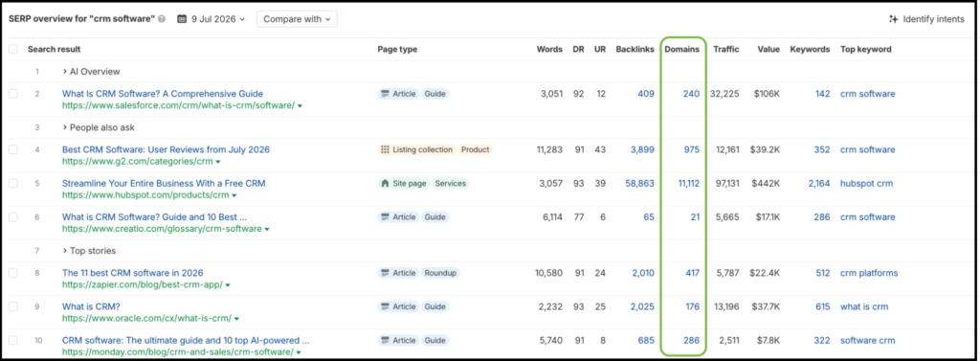
Task: Click the Article icon in the monday.com row
Action: (385, 340)
